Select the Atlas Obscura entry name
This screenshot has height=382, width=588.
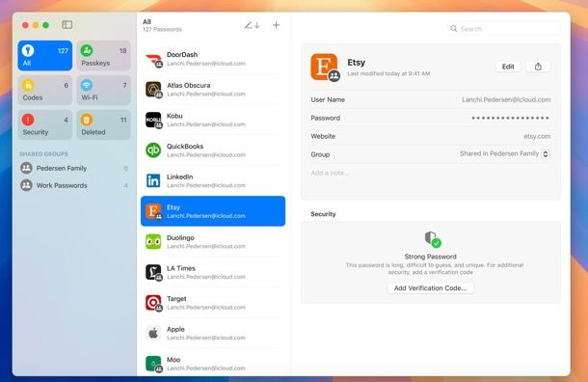coord(188,86)
